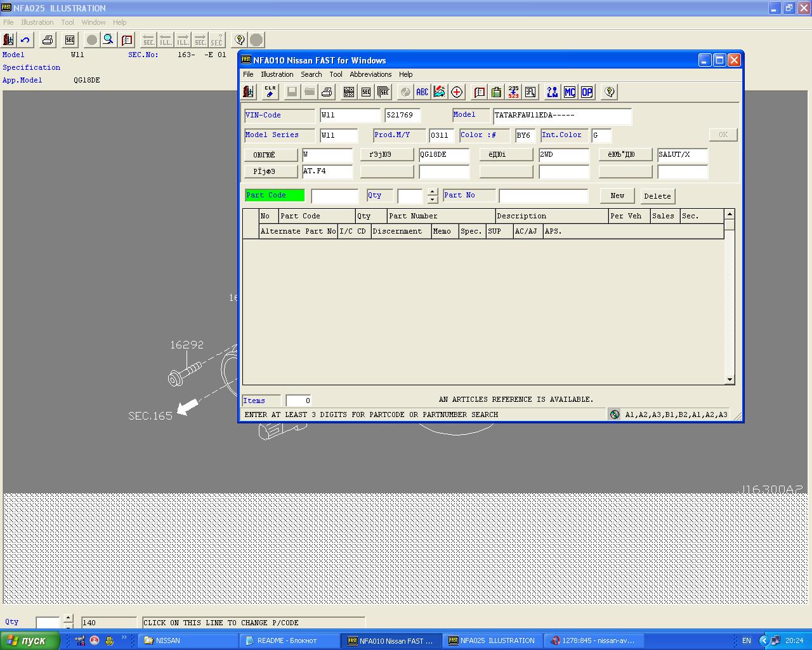
Task: Open Search menu in NFA010 window
Action: [x=311, y=74]
